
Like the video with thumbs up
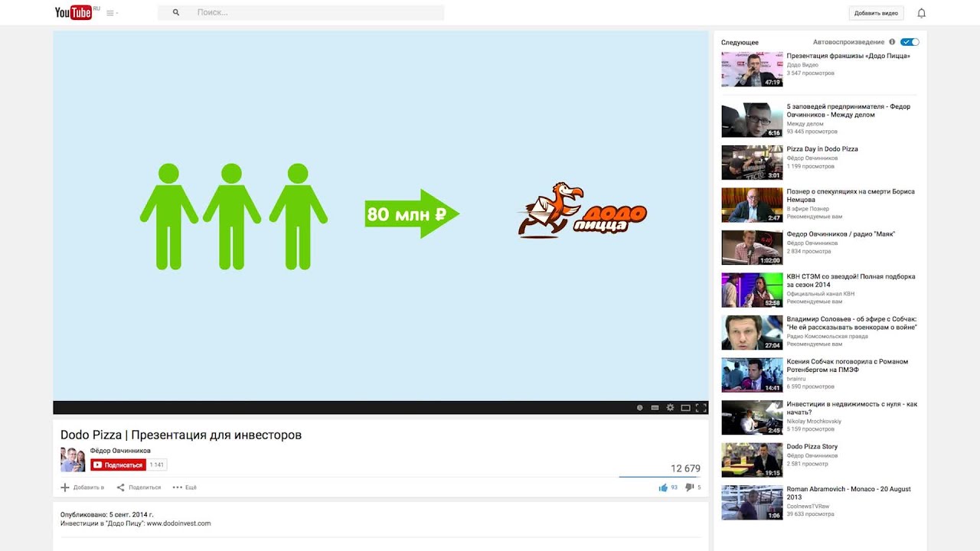[663, 487]
